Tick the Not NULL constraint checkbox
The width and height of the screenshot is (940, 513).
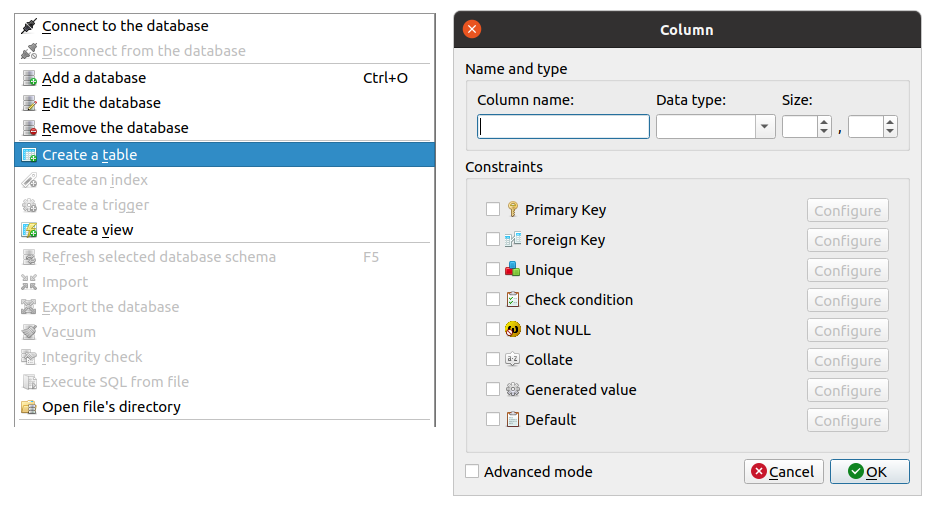click(x=493, y=329)
